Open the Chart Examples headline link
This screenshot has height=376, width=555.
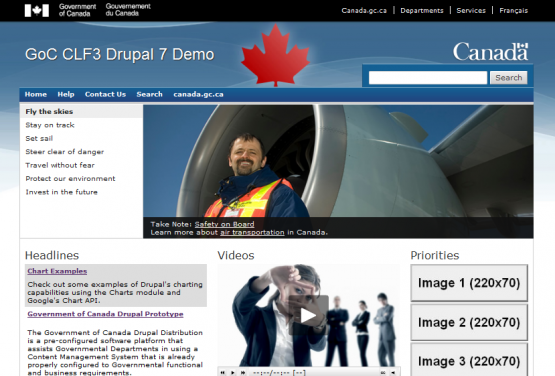57,271
